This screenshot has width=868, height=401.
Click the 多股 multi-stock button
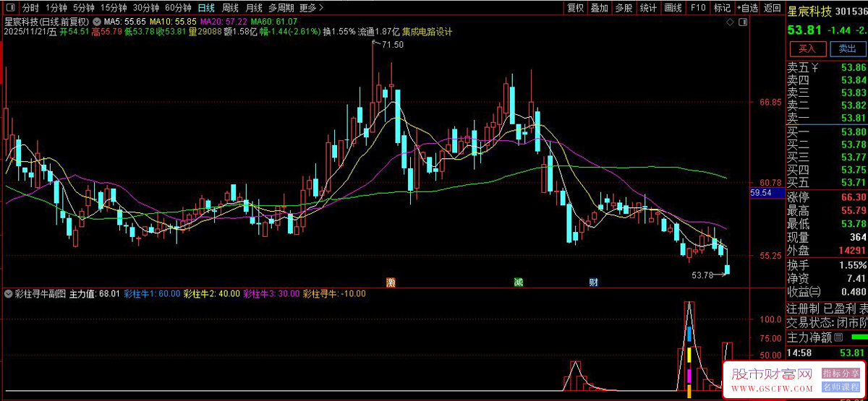pyautogui.click(x=624, y=8)
